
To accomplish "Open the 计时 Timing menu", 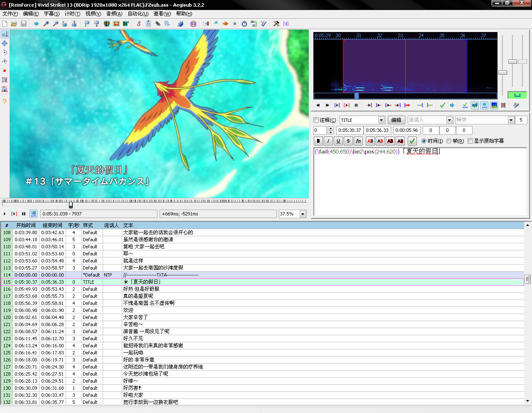I will click(x=72, y=14).
